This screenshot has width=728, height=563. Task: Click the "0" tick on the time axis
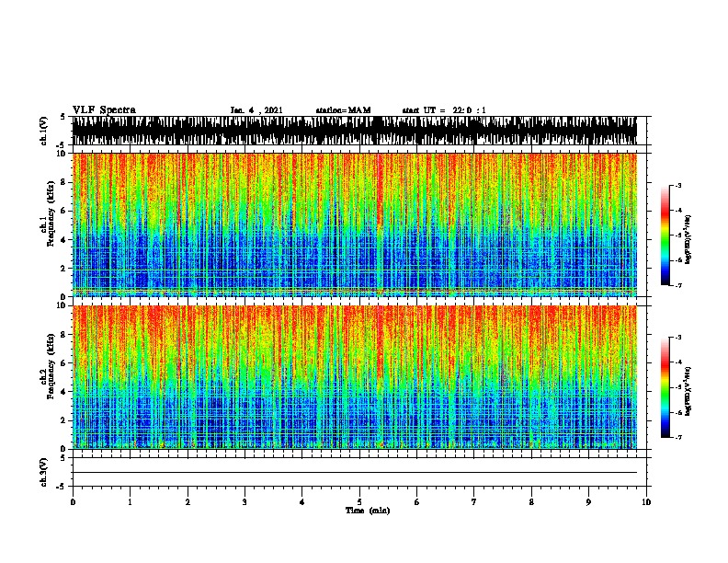pyautogui.click(x=73, y=502)
